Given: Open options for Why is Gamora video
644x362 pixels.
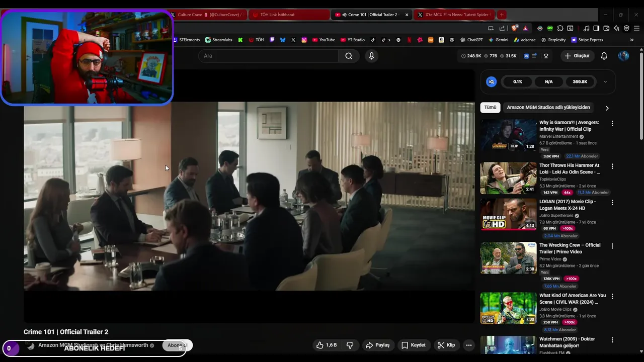Looking at the screenshot, I should (x=612, y=123).
